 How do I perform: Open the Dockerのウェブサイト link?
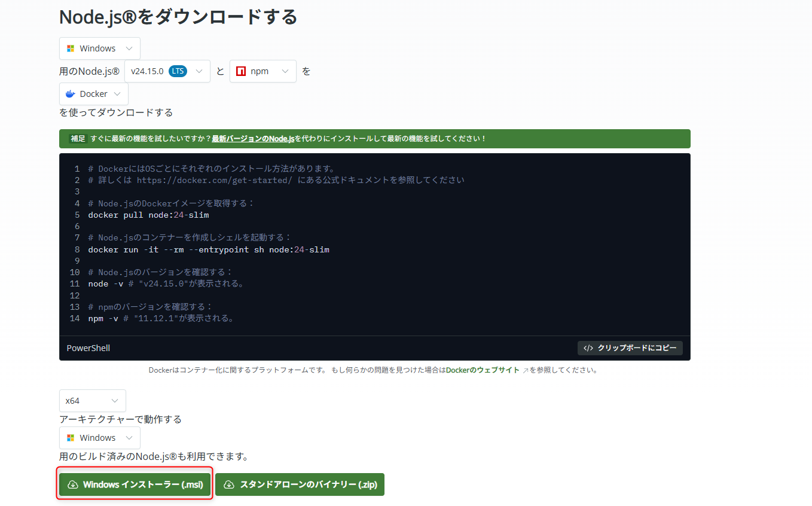point(483,370)
